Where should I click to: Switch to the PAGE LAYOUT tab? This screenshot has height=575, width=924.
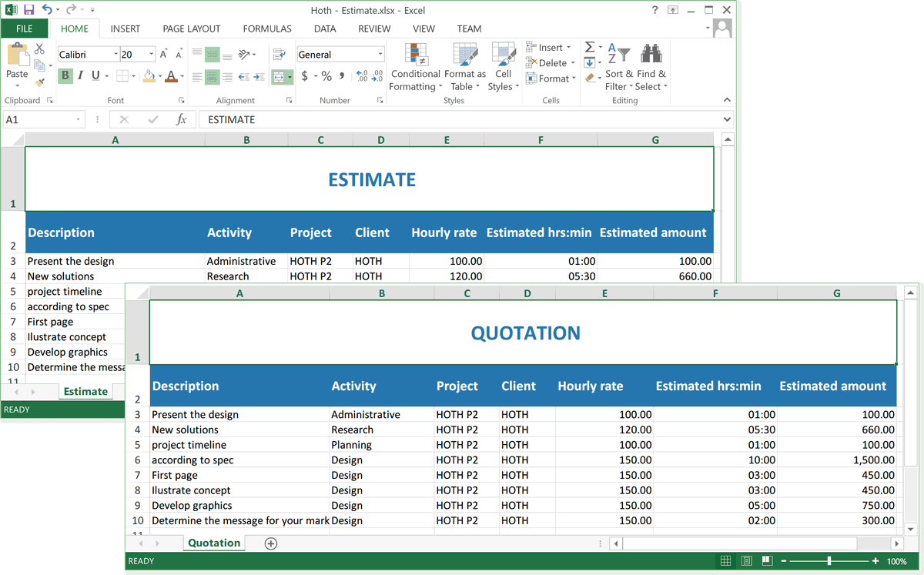coord(192,28)
